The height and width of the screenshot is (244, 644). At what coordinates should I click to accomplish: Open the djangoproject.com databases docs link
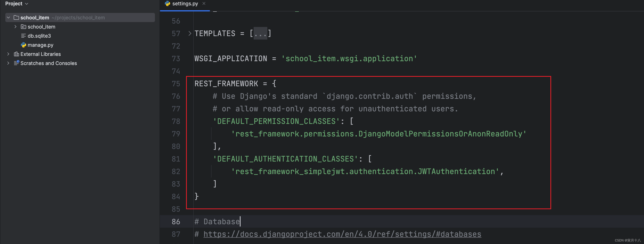pos(342,234)
